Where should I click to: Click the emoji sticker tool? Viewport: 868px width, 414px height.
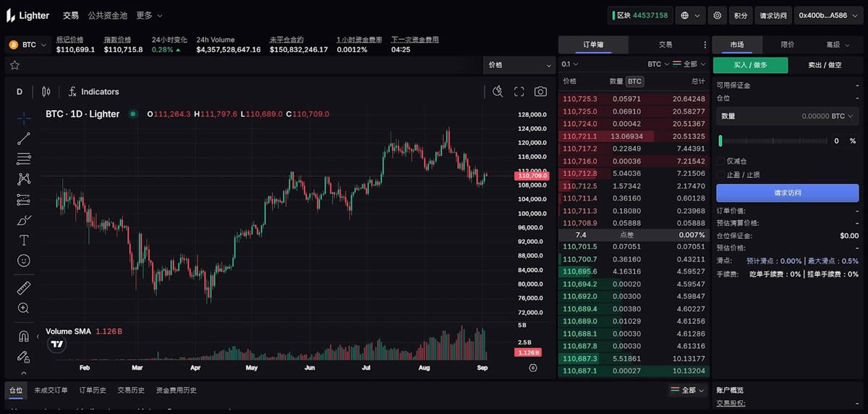[23, 261]
